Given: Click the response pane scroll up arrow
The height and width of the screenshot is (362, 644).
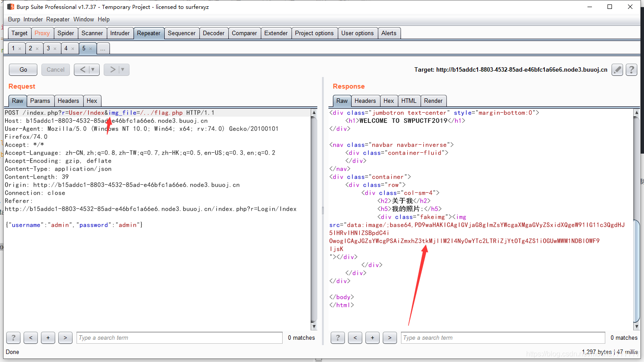Looking at the screenshot, I should tap(636, 112).
